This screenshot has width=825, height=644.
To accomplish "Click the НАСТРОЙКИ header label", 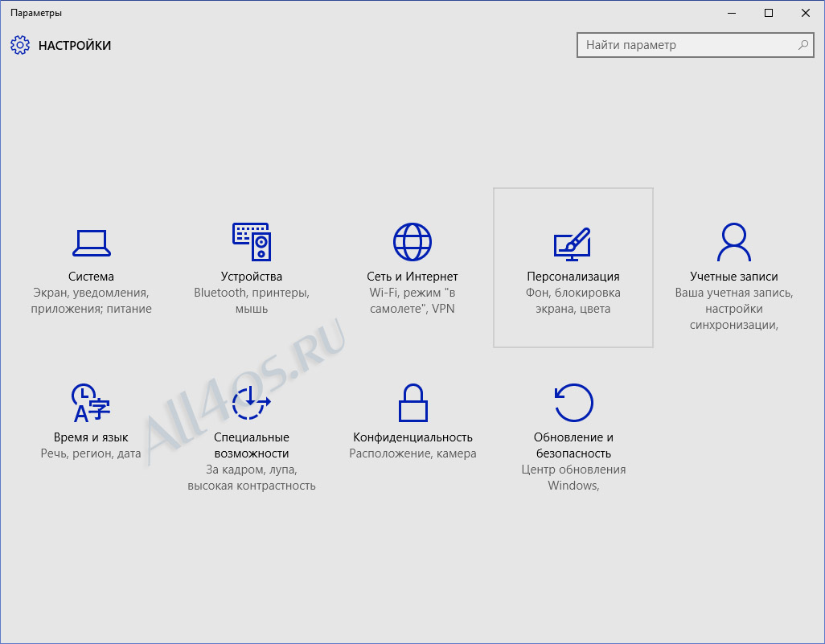I will point(75,45).
